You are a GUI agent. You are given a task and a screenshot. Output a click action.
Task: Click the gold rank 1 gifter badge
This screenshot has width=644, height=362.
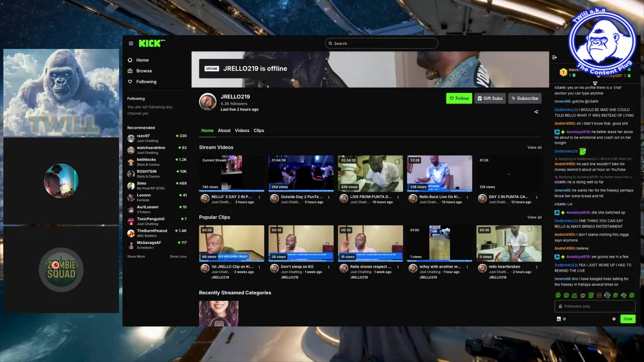click(563, 72)
